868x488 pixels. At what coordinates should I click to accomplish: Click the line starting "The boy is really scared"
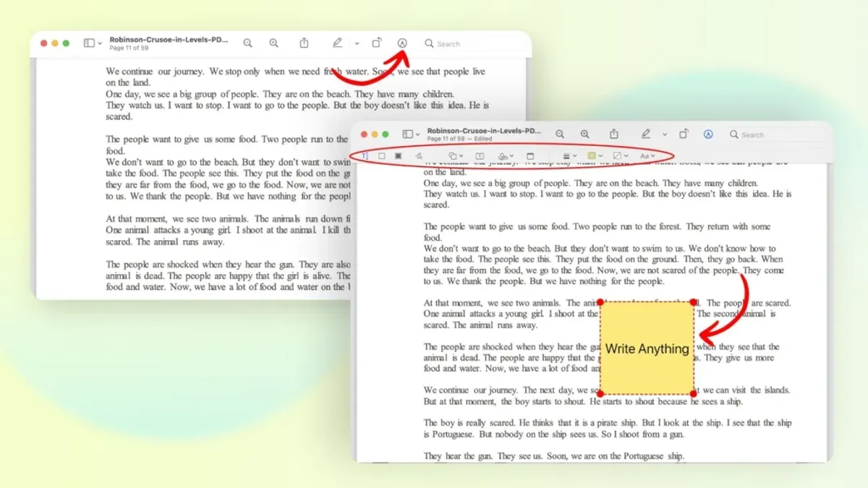point(608,423)
